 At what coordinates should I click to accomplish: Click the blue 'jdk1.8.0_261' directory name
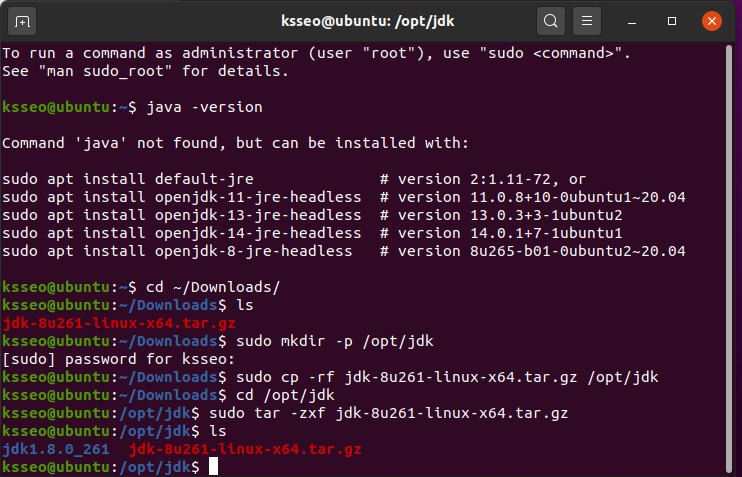pos(56,449)
